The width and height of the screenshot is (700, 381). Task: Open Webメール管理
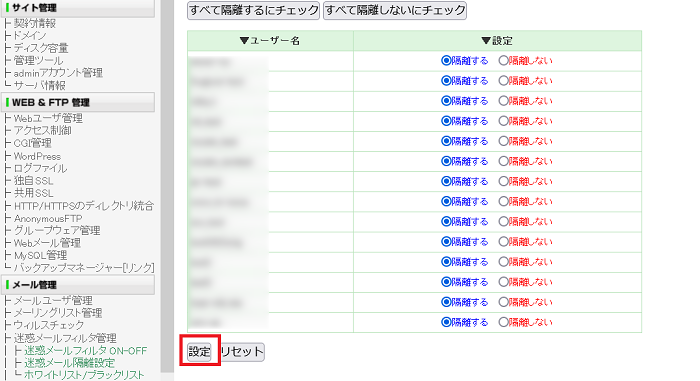pyautogui.click(x=47, y=243)
